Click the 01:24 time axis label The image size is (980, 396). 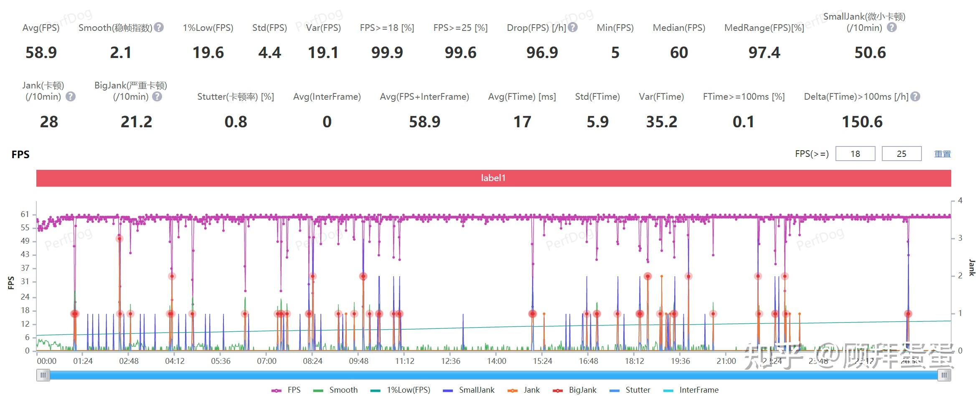tap(83, 361)
